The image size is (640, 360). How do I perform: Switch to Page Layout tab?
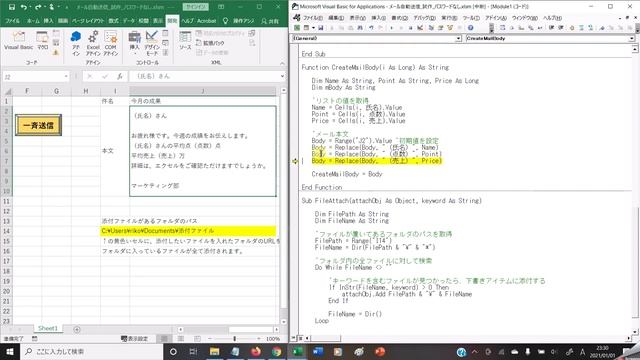[x=89, y=21]
